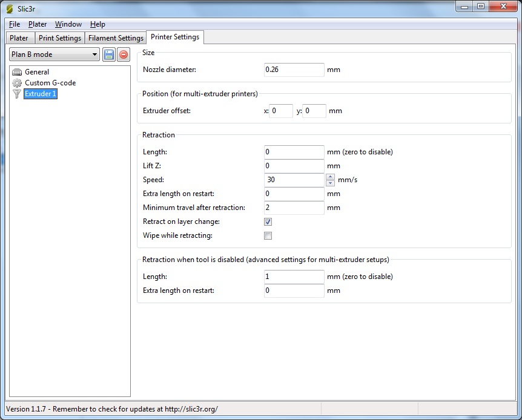Open the Help menu
Viewport: 522px width, 420px height.
97,24
